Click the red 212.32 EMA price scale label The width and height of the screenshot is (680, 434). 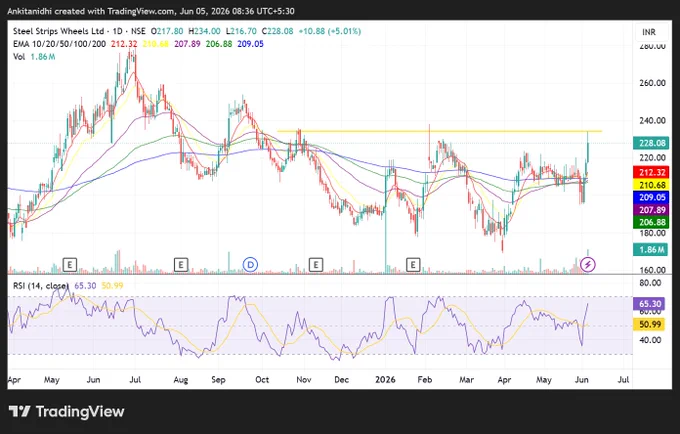(x=651, y=172)
